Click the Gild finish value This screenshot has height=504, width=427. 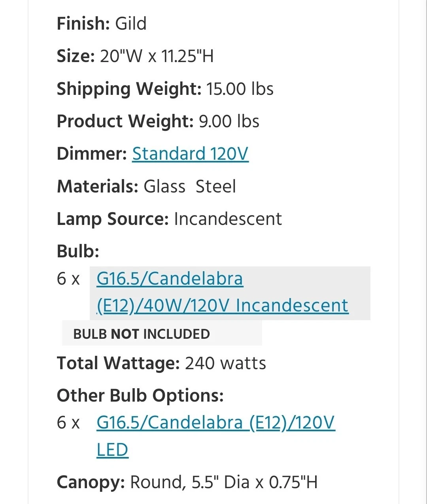pyautogui.click(x=131, y=24)
